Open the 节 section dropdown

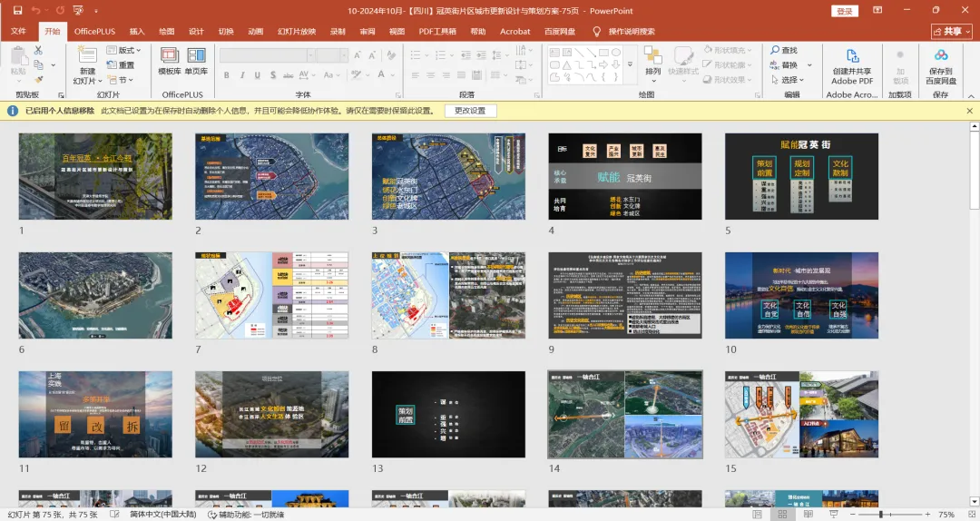pyautogui.click(x=120, y=80)
